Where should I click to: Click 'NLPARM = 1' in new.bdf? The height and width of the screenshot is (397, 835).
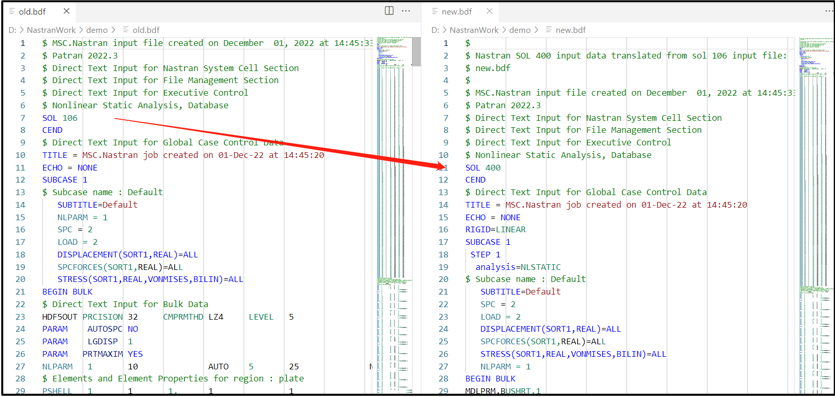pyautogui.click(x=505, y=366)
